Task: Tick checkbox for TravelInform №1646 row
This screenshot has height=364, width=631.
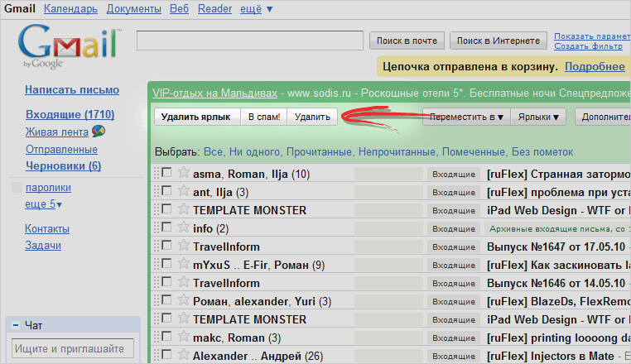Action: pyautogui.click(x=166, y=282)
